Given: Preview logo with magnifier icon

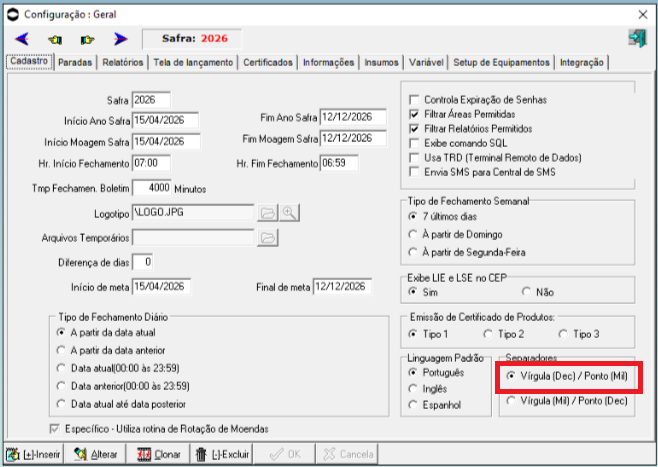Looking at the screenshot, I should point(289,213).
